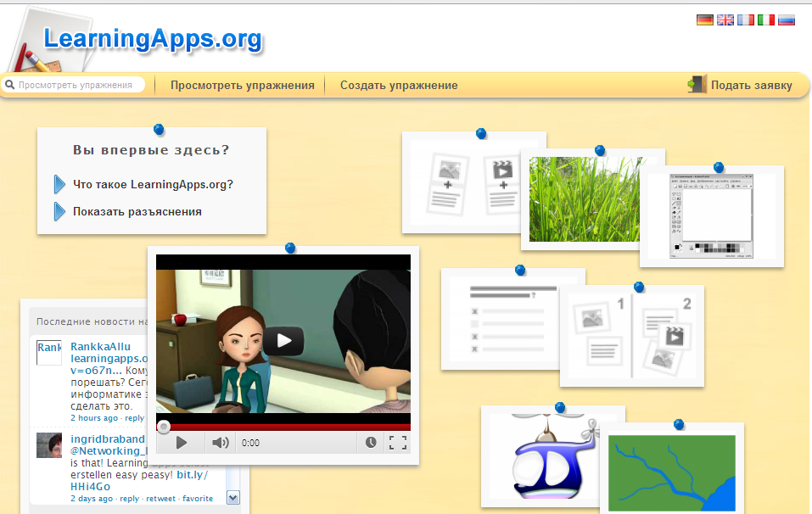Open the Просмотреть упражнения menu

click(242, 85)
